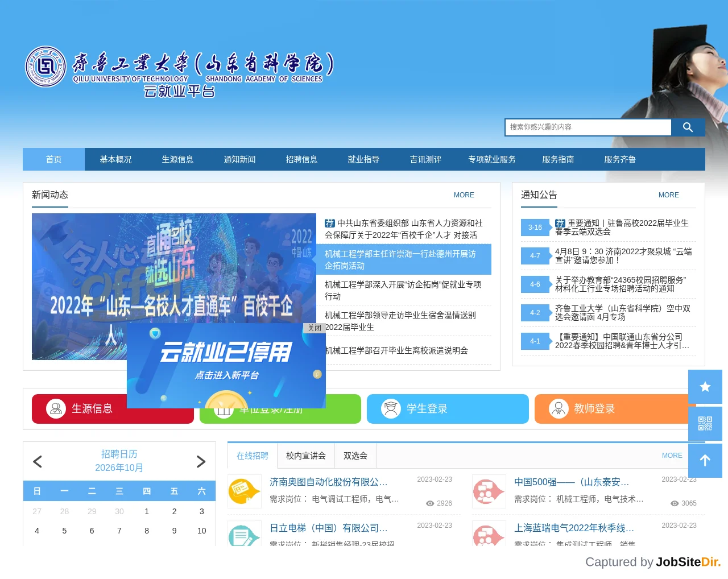Open the 招聘信息 navigation menu
Viewport: 728px width, 579px height.
[301, 159]
